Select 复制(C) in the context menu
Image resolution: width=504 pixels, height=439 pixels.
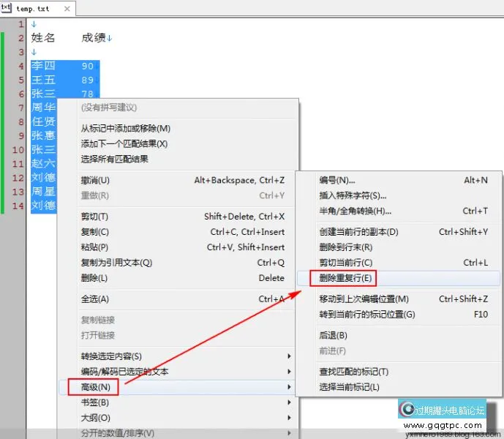(178, 232)
